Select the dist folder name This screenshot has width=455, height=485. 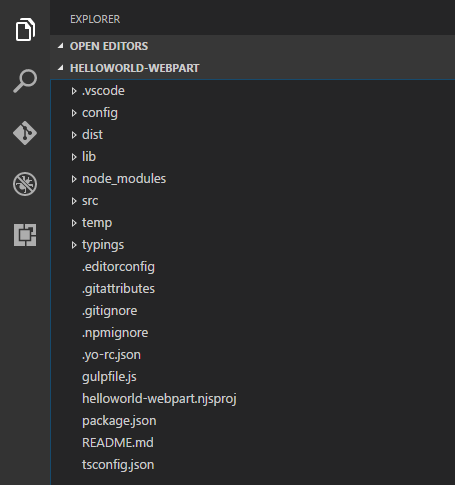point(92,135)
